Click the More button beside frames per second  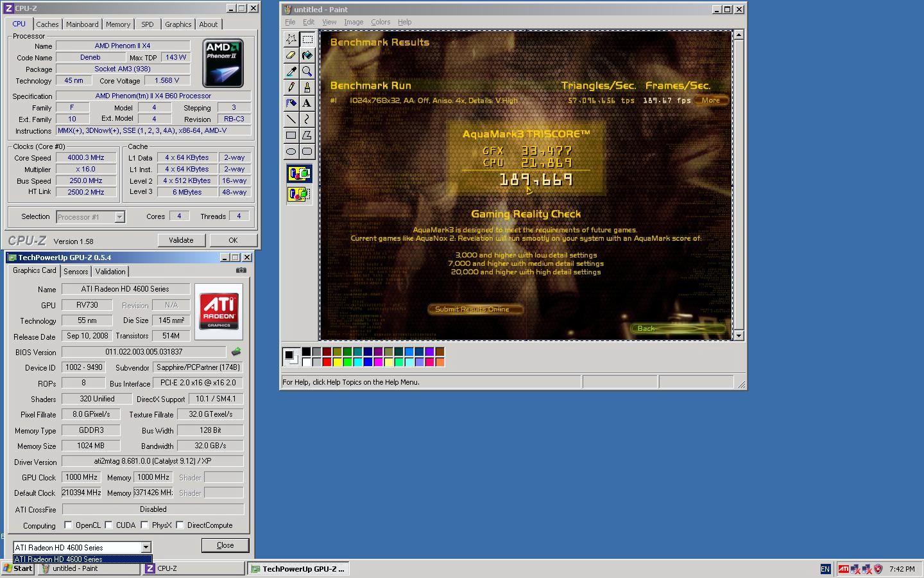[710, 100]
